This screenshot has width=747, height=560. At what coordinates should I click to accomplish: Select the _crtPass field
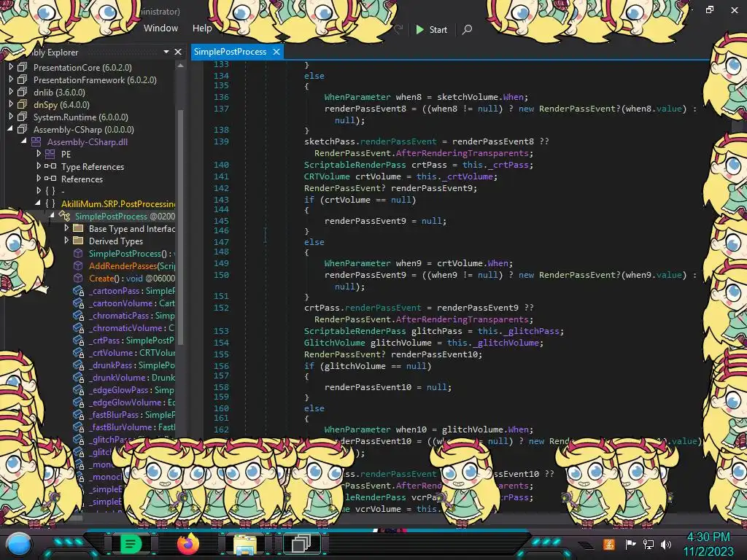pyautogui.click(x=132, y=340)
